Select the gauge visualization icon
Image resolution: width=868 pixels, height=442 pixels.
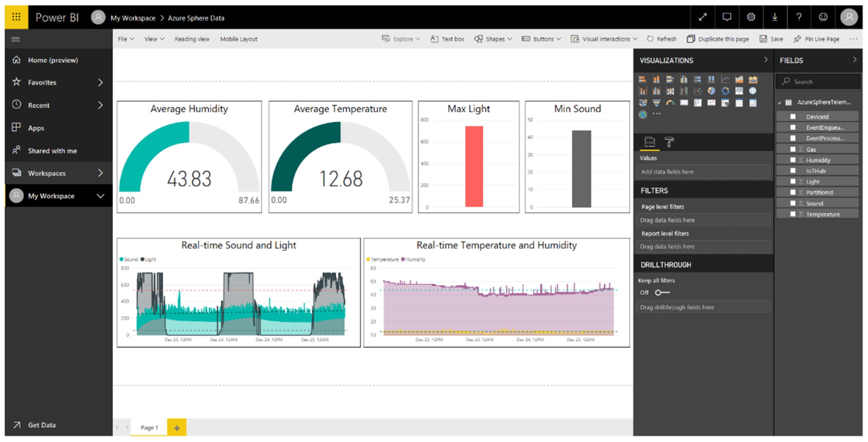pyautogui.click(x=670, y=103)
